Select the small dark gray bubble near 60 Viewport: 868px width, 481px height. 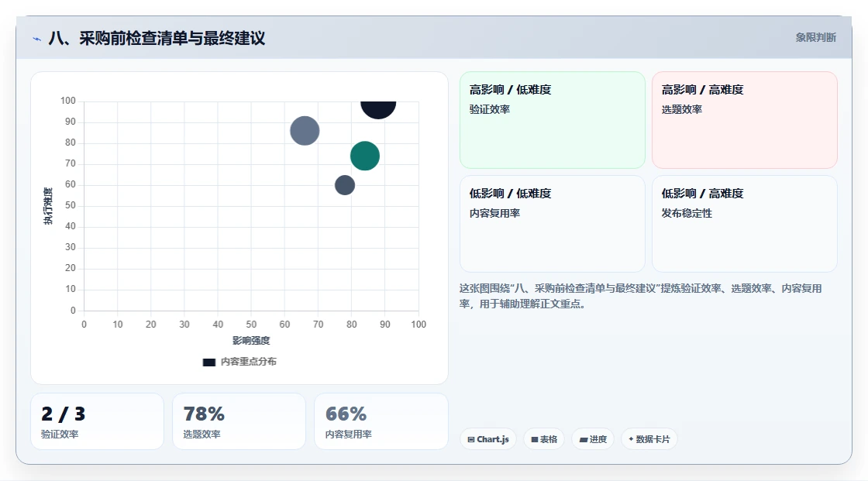[x=345, y=185]
